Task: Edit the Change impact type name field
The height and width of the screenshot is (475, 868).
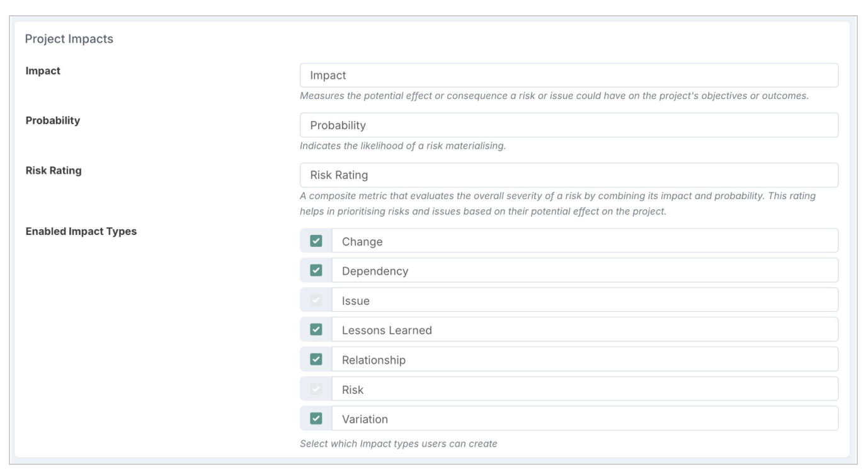Action: 585,241
